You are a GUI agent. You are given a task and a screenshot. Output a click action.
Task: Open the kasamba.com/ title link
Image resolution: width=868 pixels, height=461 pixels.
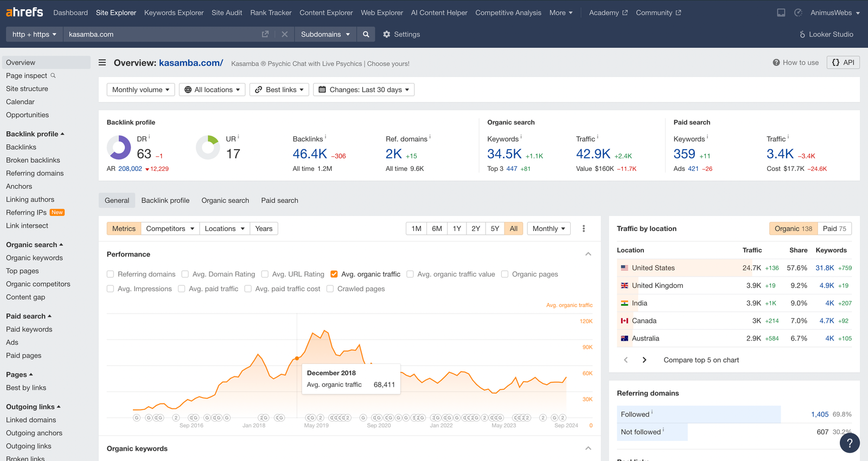coord(191,63)
